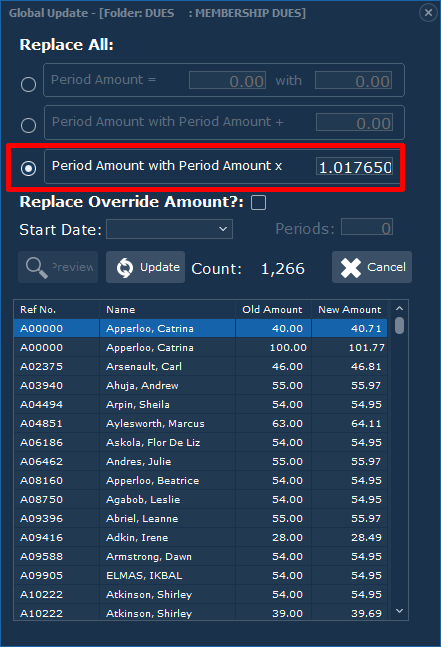
Task: Click the Periods input field
Action: click(367, 227)
